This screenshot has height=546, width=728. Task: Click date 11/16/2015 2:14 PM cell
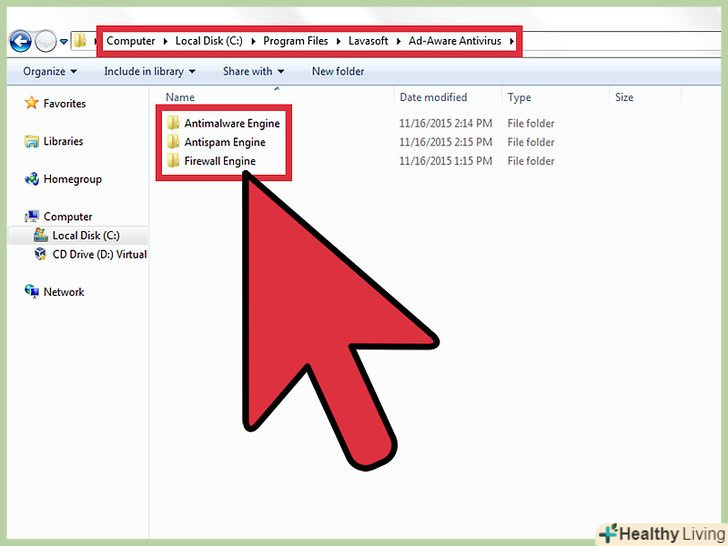[446, 124]
